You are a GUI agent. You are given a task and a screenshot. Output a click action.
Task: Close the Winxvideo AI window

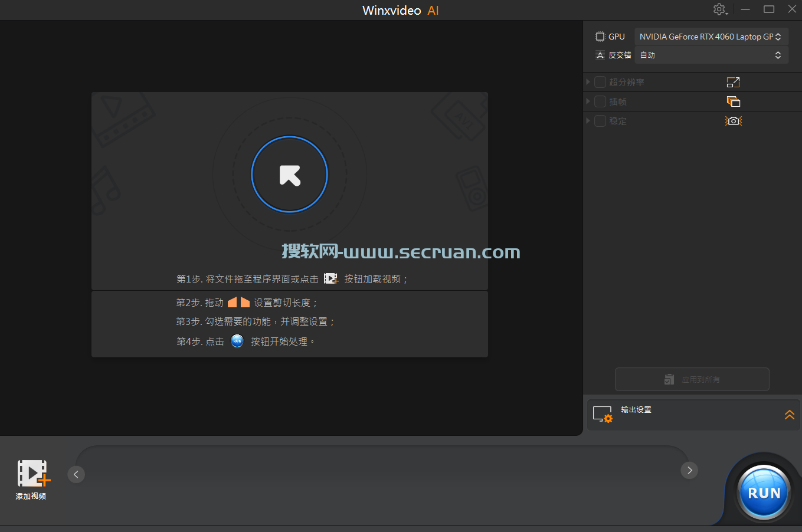(x=792, y=9)
